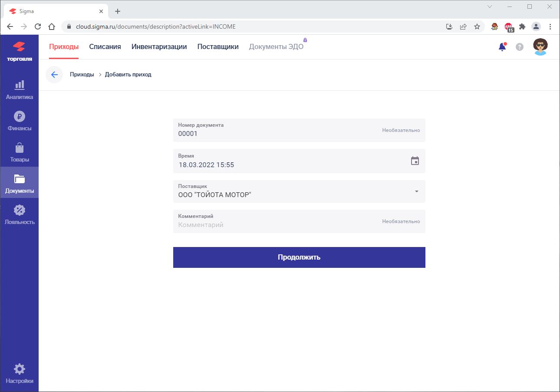Open Настройки gear in sidebar
Image resolution: width=560 pixels, height=392 pixels.
20,374
